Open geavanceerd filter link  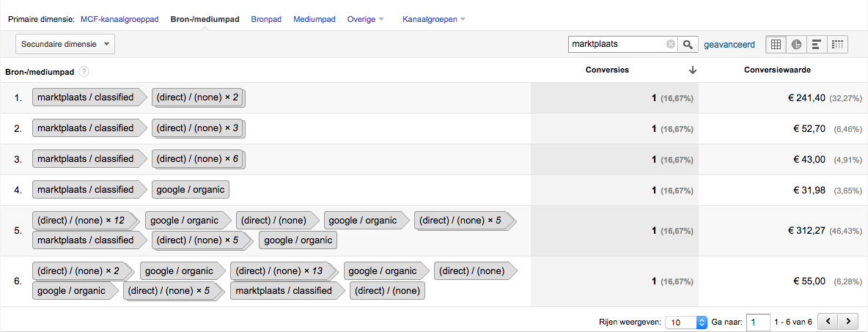click(729, 44)
